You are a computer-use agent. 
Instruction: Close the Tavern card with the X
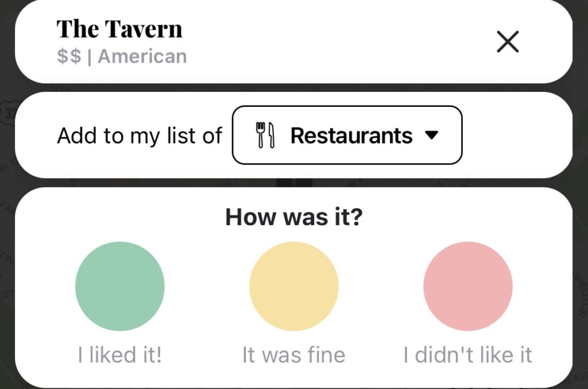[x=508, y=41]
